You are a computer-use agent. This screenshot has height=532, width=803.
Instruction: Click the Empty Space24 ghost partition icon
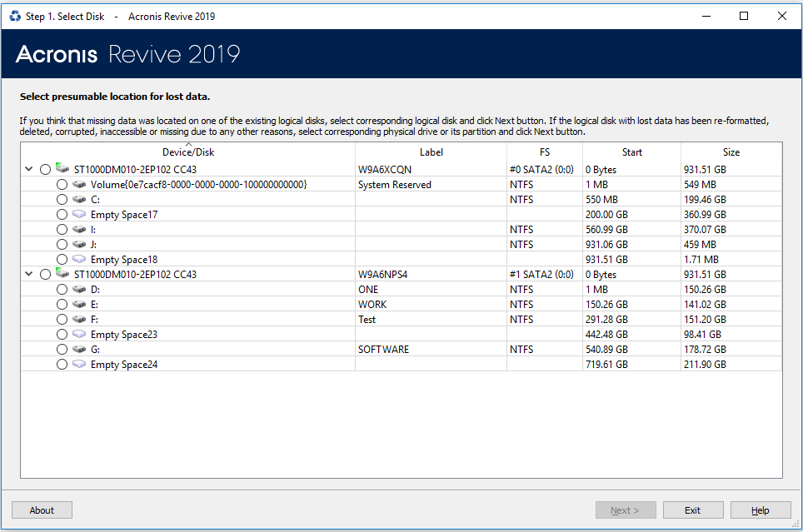[x=79, y=364]
